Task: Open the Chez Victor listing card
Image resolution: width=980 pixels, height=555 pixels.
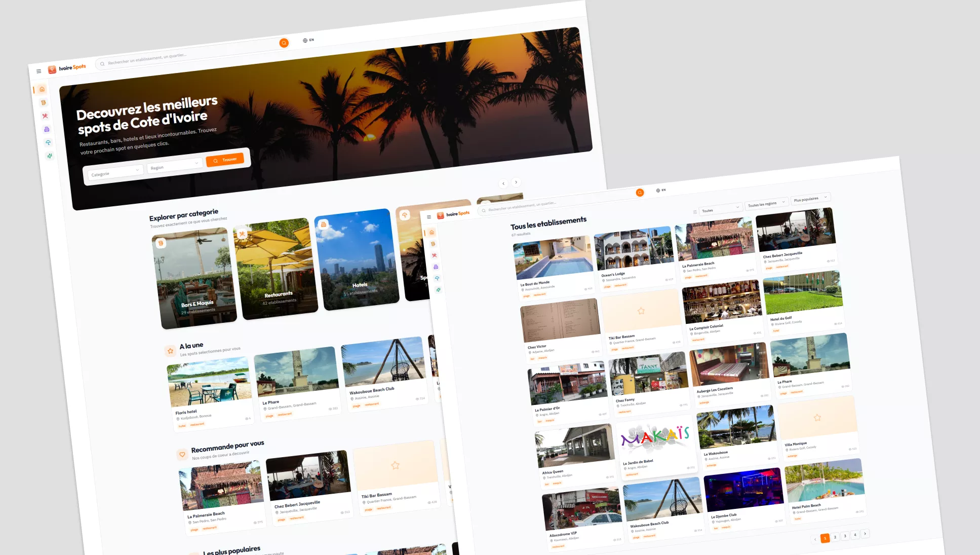Action: [562, 330]
